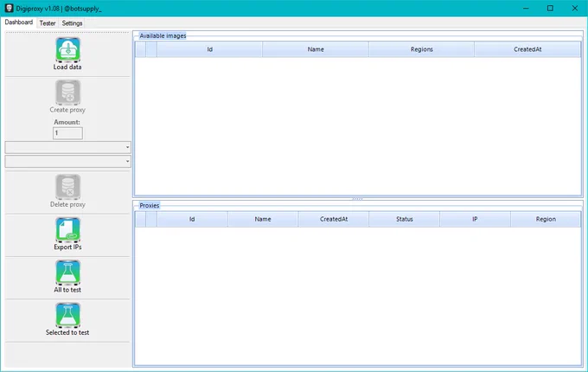Sort Available images by Id column
The height and width of the screenshot is (372, 588).
pyautogui.click(x=209, y=49)
